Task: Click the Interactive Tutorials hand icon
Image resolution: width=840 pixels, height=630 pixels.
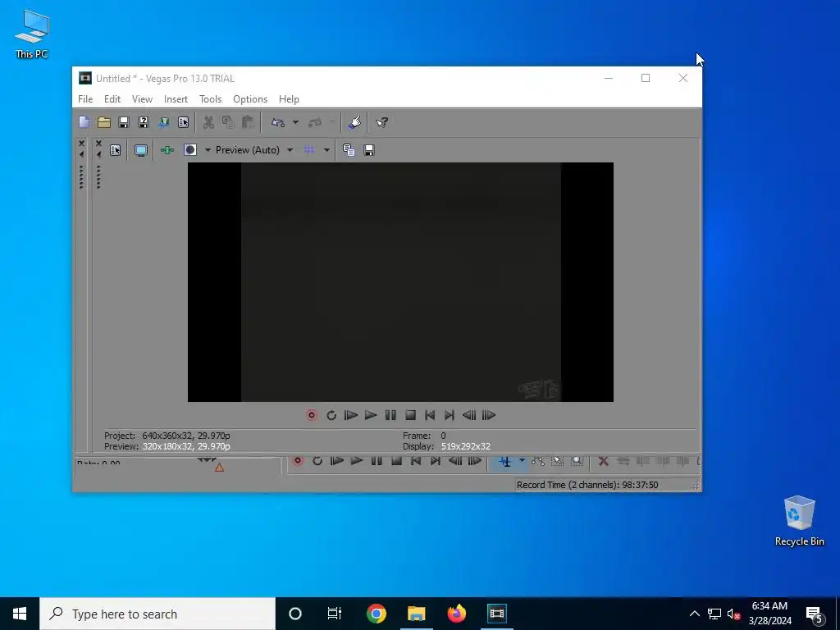Action: pos(354,122)
